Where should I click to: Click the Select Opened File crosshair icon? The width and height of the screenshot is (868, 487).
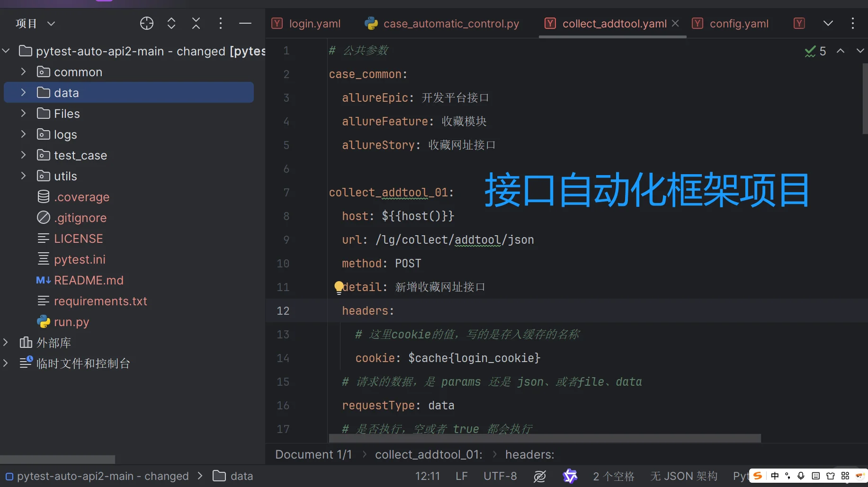click(x=146, y=23)
